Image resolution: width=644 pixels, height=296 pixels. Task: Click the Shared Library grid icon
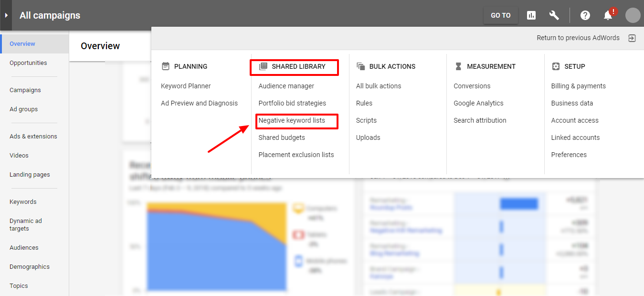(x=263, y=66)
